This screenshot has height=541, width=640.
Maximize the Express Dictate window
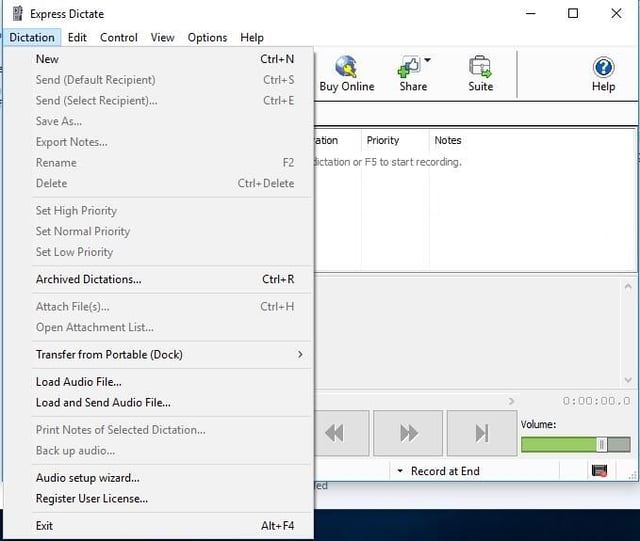point(573,13)
